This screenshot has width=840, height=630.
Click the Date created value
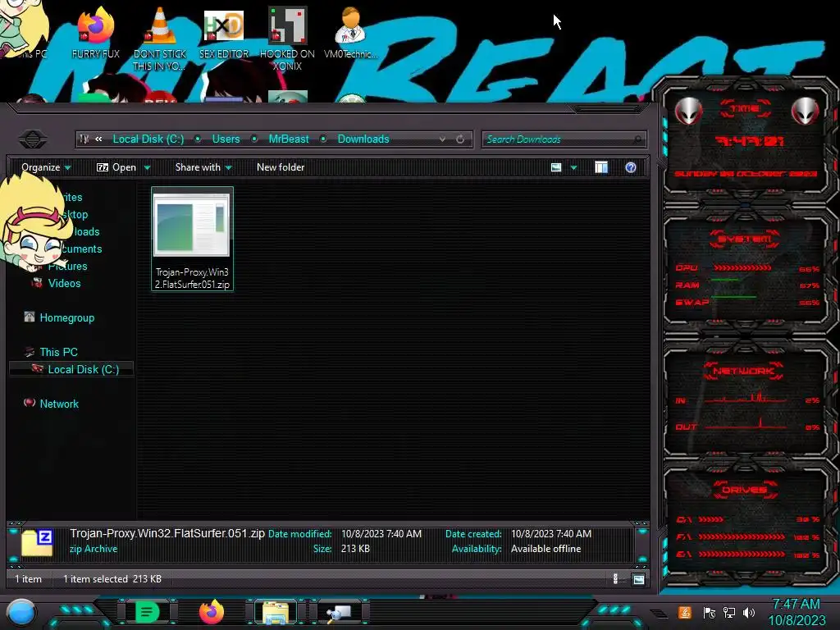pyautogui.click(x=550, y=533)
